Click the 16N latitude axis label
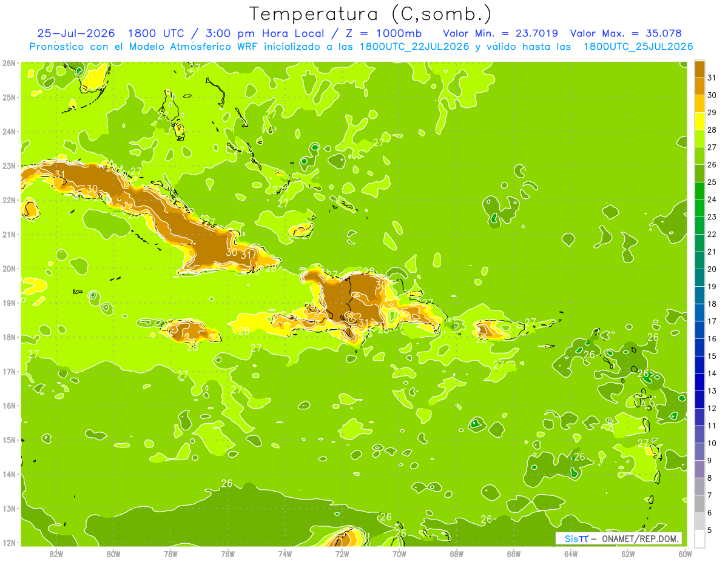This screenshot has height=562, width=728. (8, 406)
